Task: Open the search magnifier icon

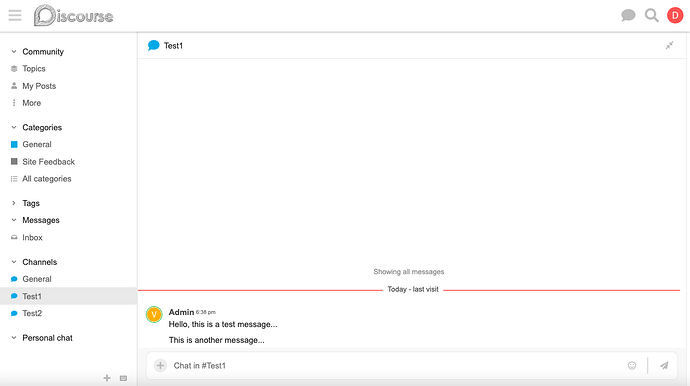Action: click(x=652, y=15)
